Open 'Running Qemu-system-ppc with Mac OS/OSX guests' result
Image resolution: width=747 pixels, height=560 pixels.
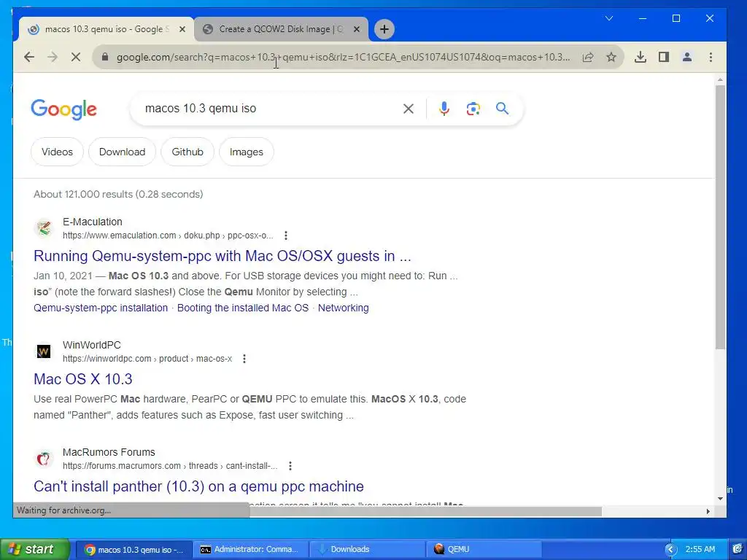click(222, 256)
